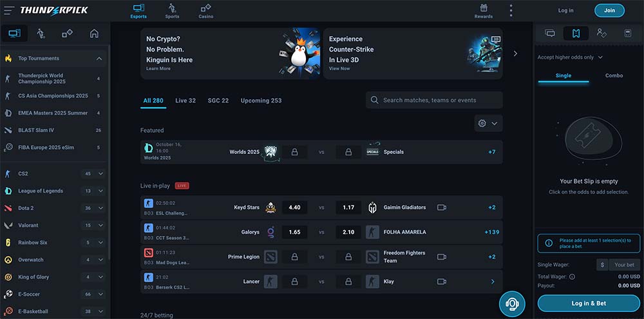Click the Overwatch game icon in sidebar
The height and width of the screenshot is (319, 644).
click(x=8, y=260)
